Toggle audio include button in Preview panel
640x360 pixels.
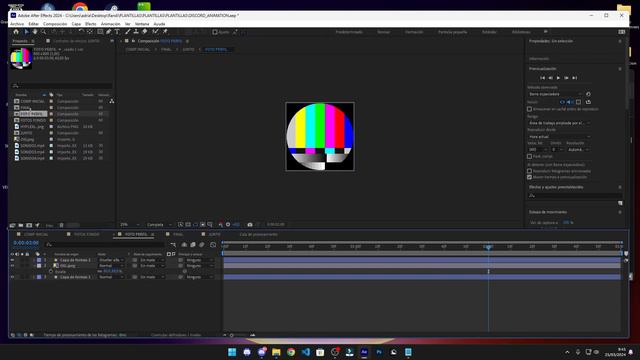point(570,102)
